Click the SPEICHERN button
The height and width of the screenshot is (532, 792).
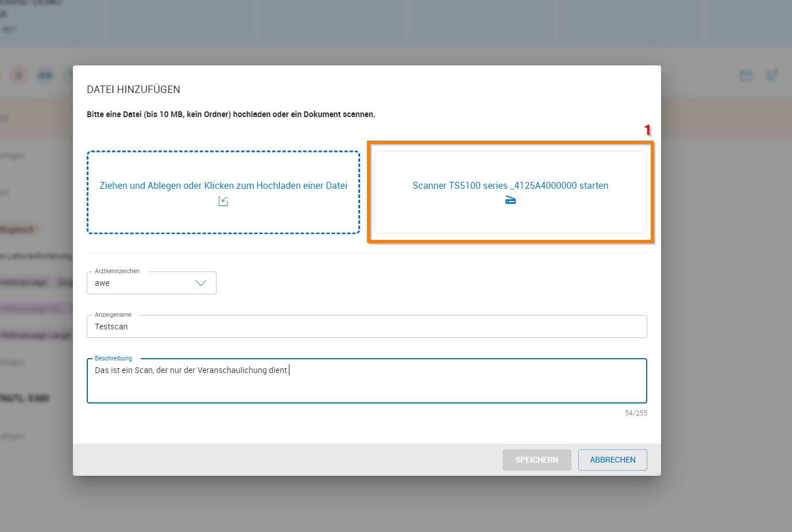point(536,460)
